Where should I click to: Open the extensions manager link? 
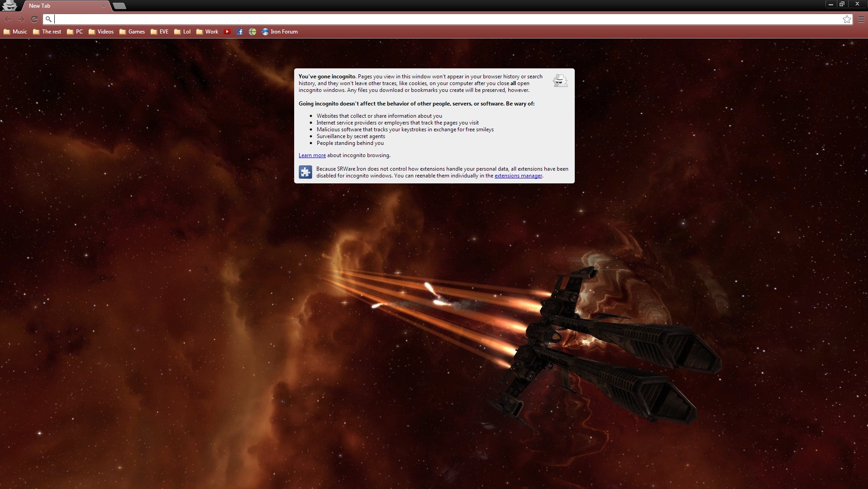tap(518, 176)
